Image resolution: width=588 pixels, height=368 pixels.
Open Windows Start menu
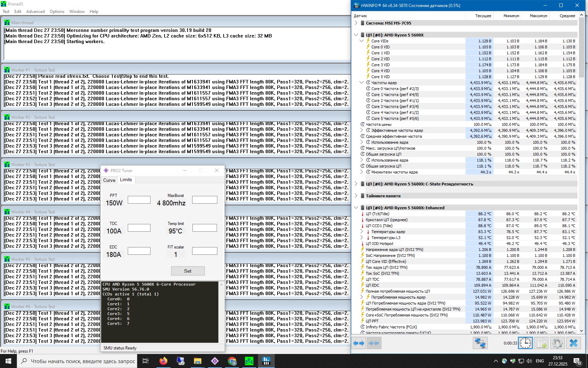coord(8,361)
